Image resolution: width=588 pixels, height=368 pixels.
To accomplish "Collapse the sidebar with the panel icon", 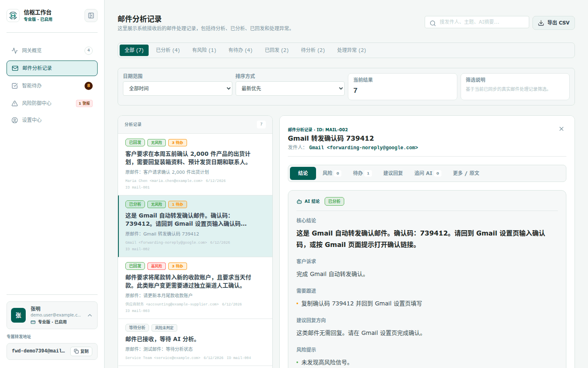I will tap(91, 16).
